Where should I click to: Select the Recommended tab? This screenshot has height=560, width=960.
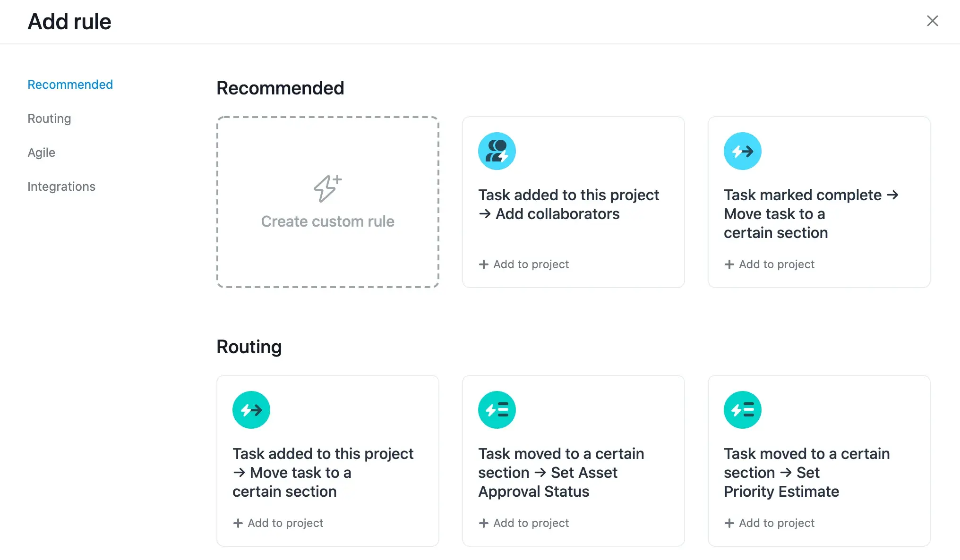coord(69,84)
